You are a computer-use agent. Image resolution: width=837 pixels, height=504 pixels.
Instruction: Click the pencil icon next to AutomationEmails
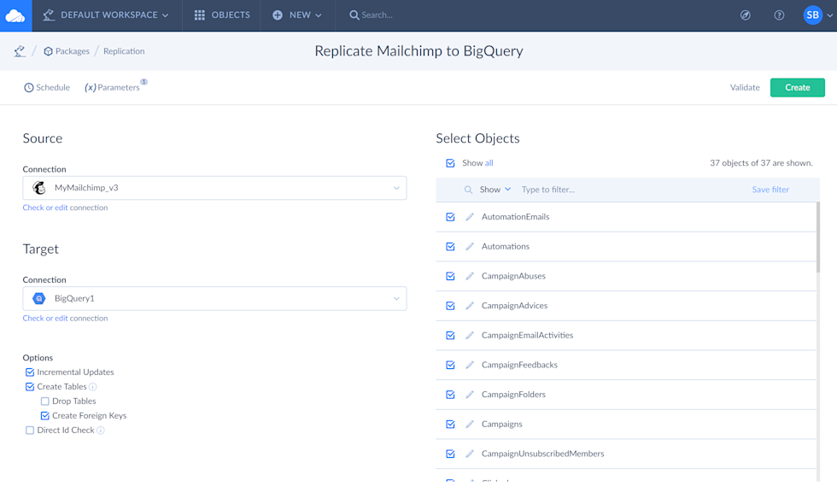pyautogui.click(x=470, y=217)
